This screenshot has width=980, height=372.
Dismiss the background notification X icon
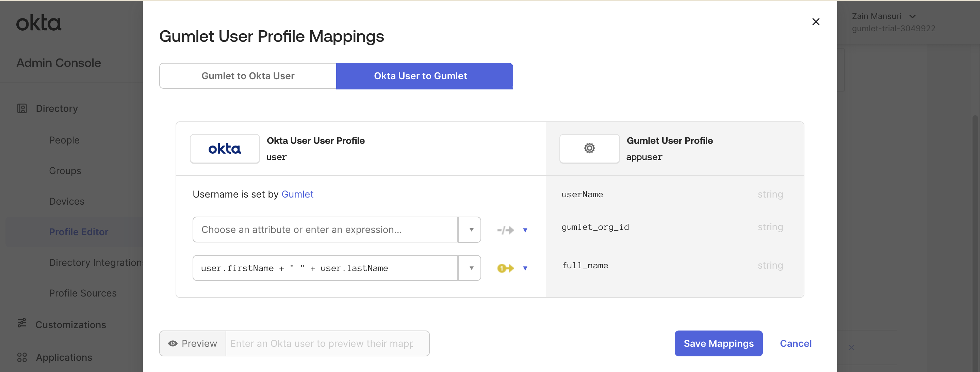coord(851,348)
